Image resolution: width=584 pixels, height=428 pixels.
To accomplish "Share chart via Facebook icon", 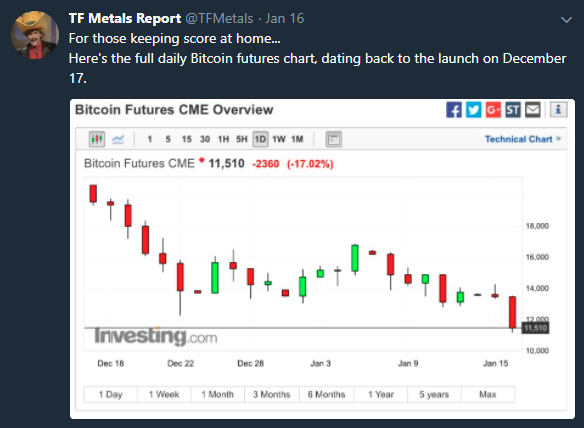I will (454, 110).
